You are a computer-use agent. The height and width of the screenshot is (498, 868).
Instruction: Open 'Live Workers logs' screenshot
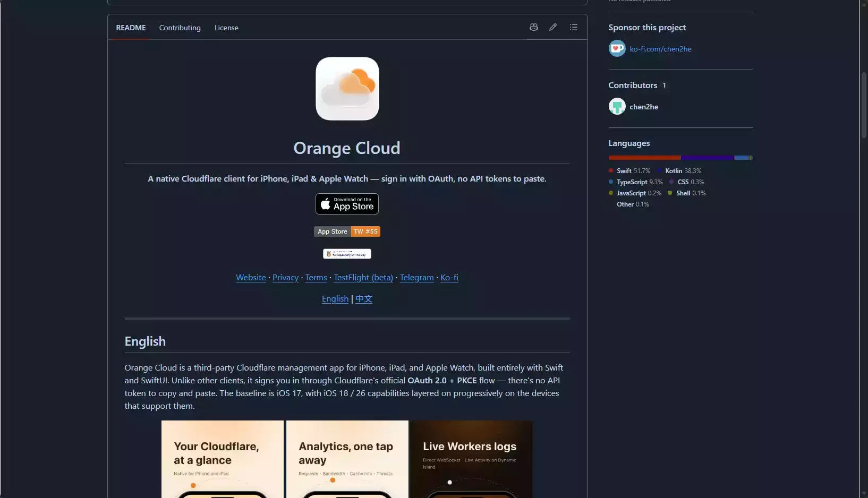point(472,459)
